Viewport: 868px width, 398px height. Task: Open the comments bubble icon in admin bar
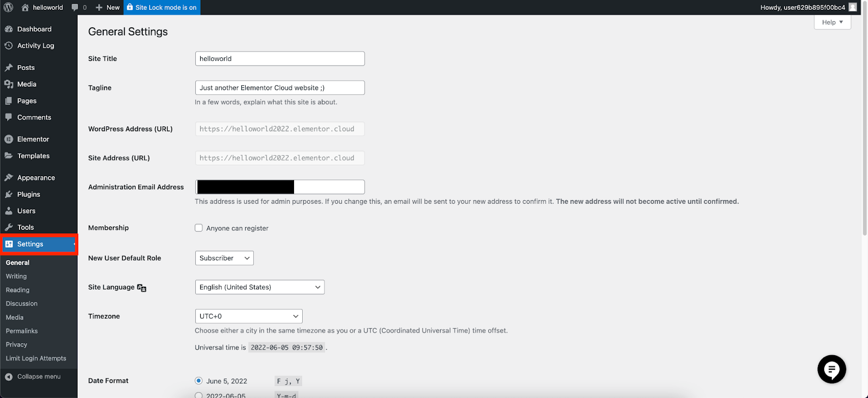(75, 8)
